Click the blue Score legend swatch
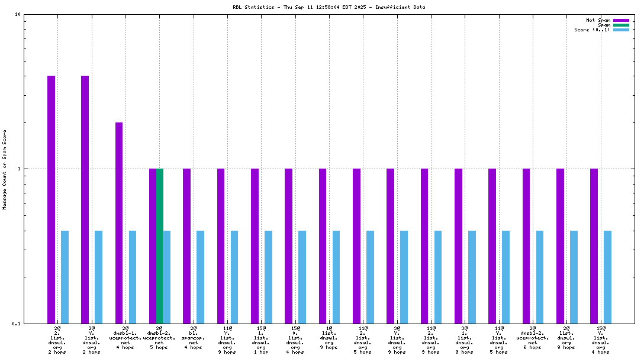This screenshot has height=362, width=644. (621, 30)
